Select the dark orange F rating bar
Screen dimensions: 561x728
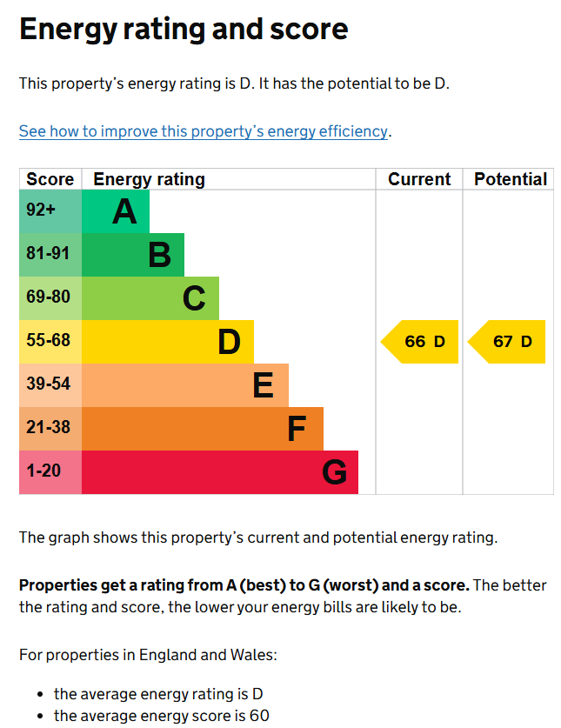click(203, 429)
